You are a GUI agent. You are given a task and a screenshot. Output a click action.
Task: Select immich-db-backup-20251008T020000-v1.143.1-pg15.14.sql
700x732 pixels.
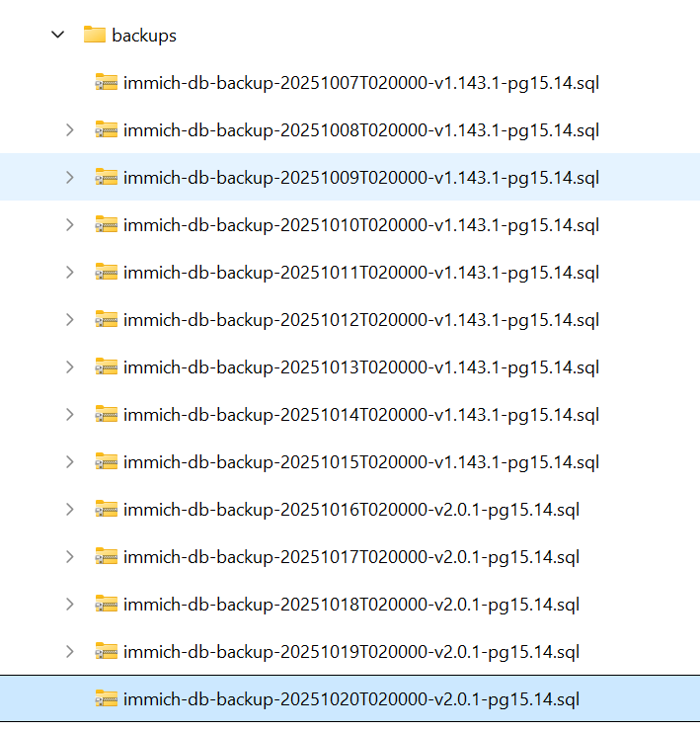point(361,130)
